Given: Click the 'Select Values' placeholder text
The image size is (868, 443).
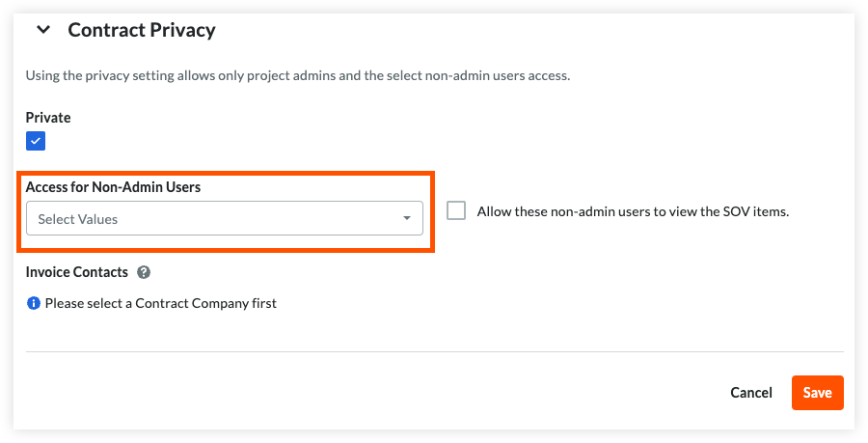Looking at the screenshot, I should (x=78, y=219).
